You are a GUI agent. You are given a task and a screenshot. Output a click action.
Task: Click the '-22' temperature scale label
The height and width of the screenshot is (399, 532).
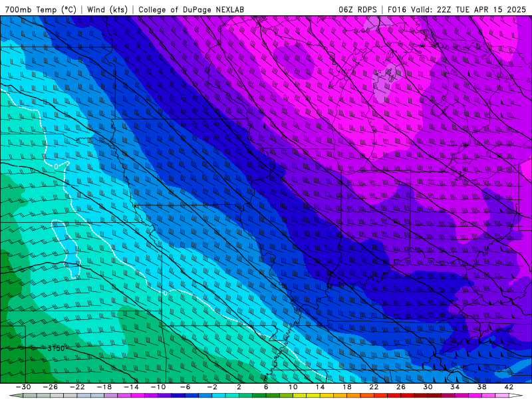(x=77, y=387)
